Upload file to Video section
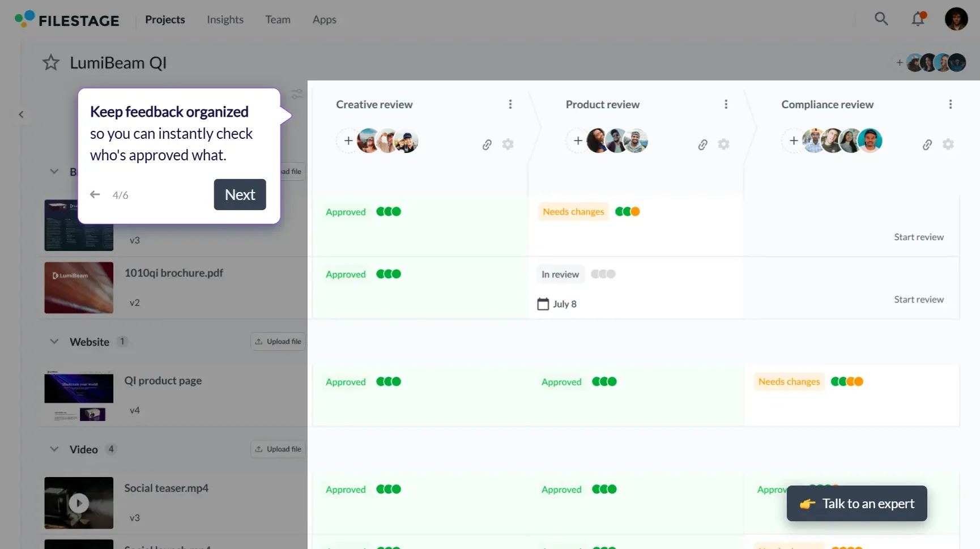Image resolution: width=980 pixels, height=549 pixels. [278, 449]
